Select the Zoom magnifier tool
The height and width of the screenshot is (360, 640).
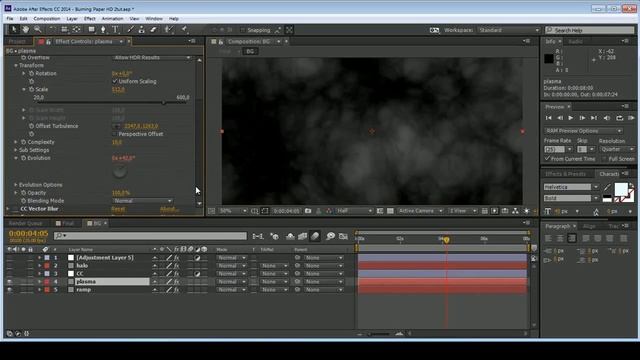[38, 29]
